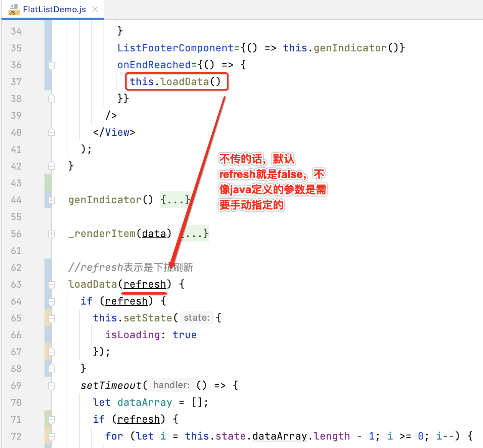The height and width of the screenshot is (448, 483).
Task: Click line number 66 in the gutter
Action: [x=16, y=335]
